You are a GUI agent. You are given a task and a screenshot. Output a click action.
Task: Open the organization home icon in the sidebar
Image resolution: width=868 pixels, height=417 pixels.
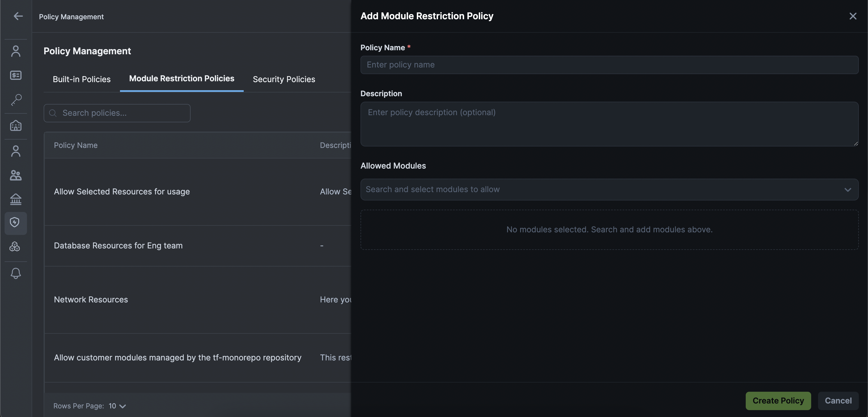click(x=16, y=126)
